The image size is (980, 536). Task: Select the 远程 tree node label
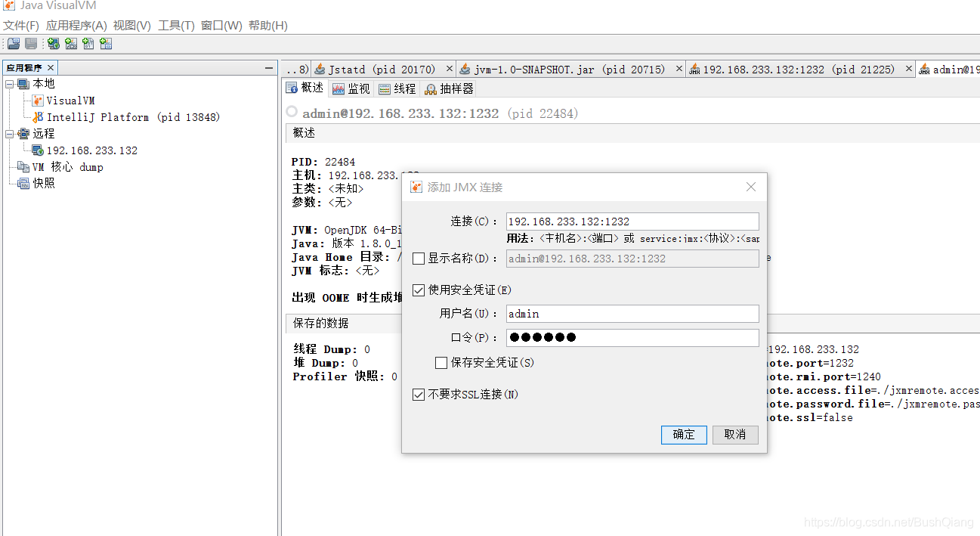pos(43,134)
